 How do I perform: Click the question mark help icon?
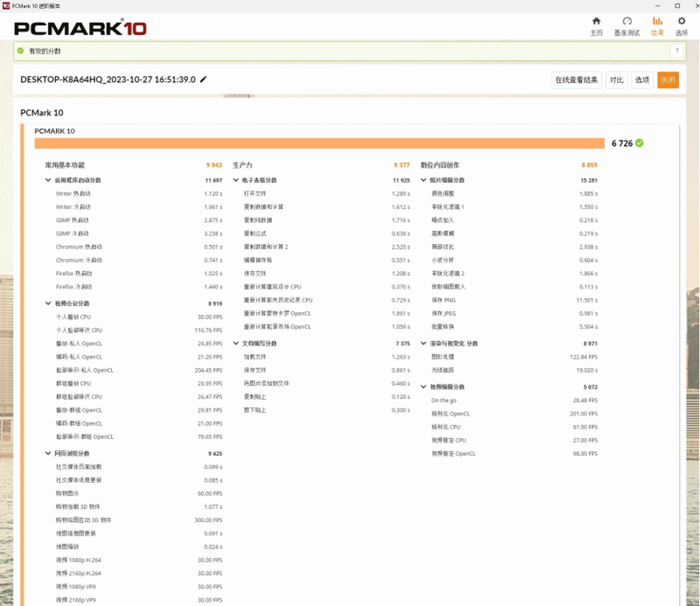pyautogui.click(x=676, y=51)
